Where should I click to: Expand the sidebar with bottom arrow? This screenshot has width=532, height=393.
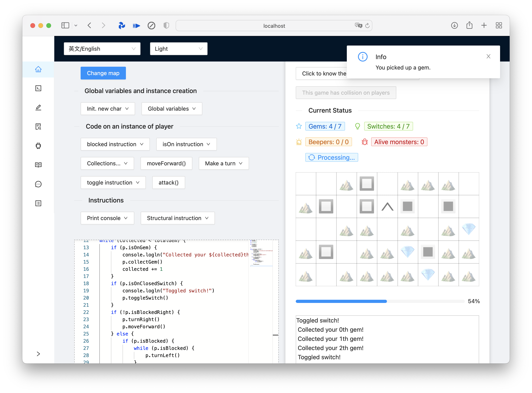point(38,354)
